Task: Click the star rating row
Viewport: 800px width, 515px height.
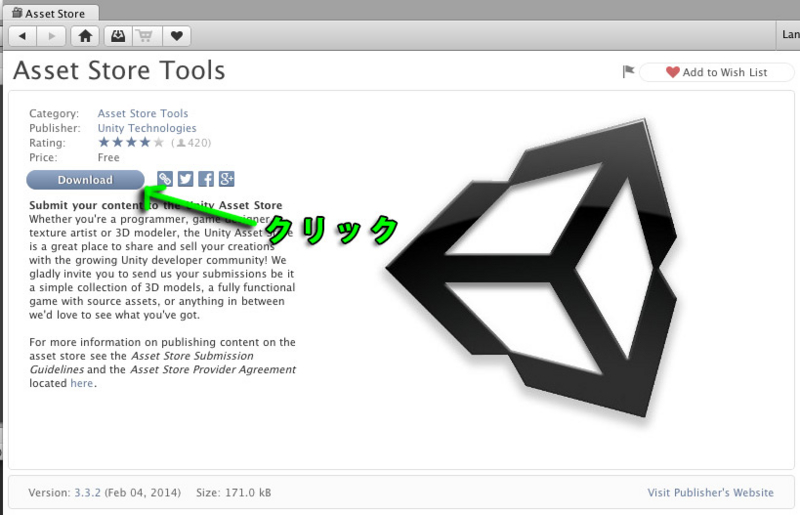Action: pos(131,142)
